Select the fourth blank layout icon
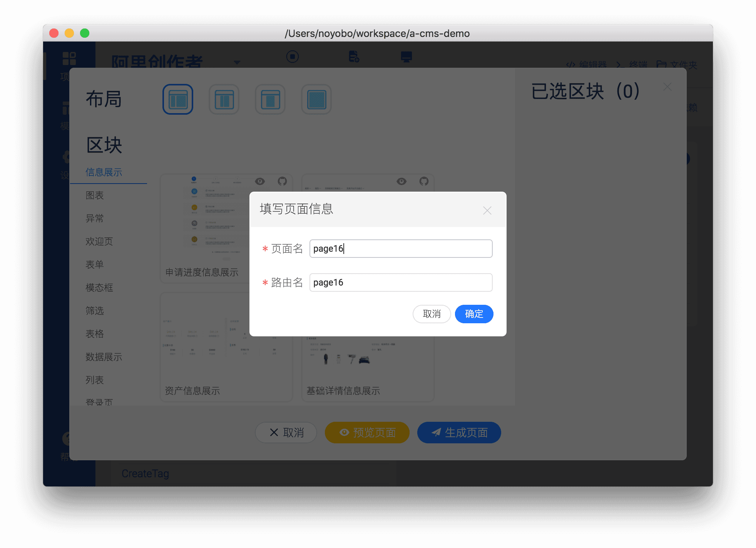 tap(316, 99)
